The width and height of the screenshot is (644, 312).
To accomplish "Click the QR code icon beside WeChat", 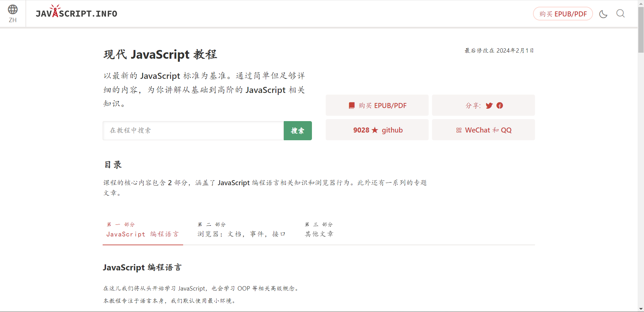I will pyautogui.click(x=459, y=130).
